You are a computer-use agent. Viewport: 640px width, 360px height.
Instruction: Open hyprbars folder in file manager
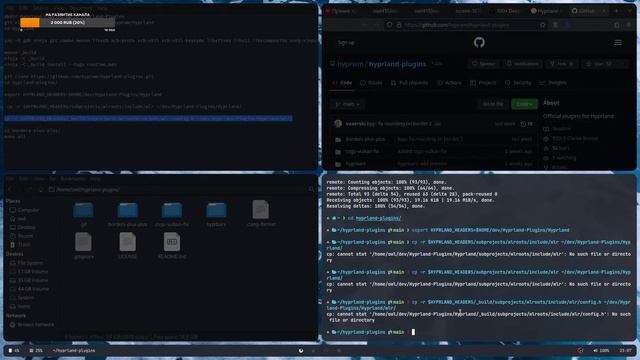216,214
